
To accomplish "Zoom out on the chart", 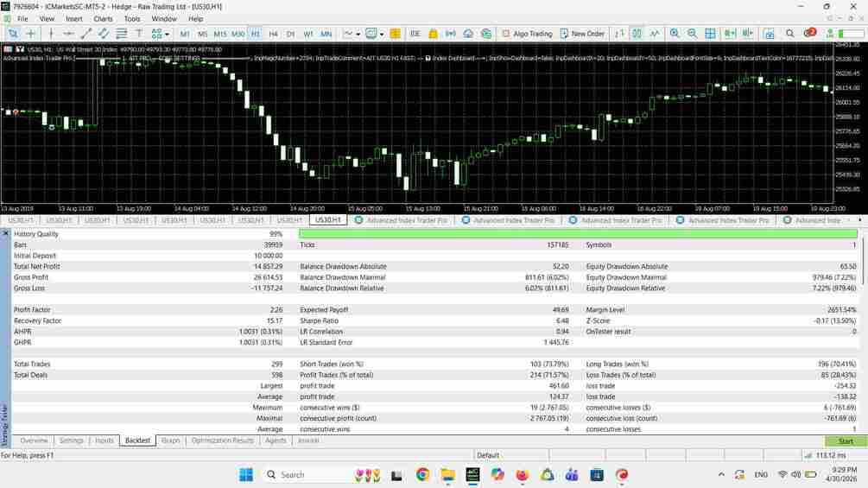I will click(x=693, y=34).
